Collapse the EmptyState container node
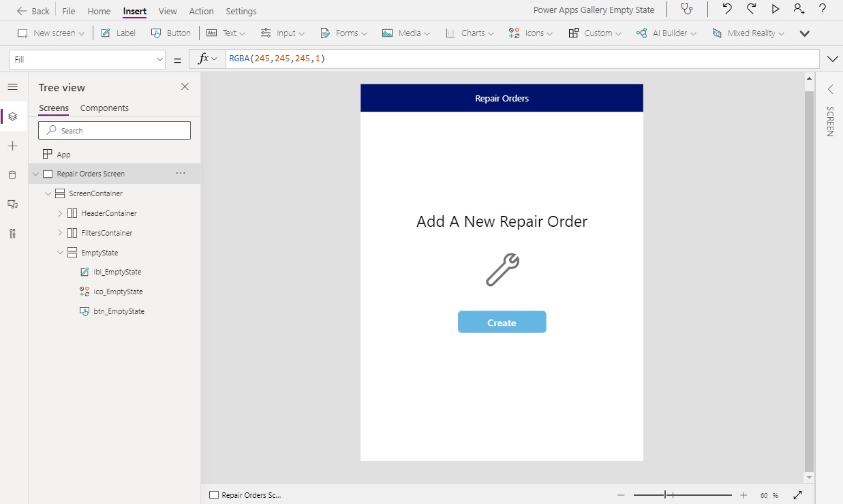Image resolution: width=843 pixels, height=504 pixels. tap(60, 253)
